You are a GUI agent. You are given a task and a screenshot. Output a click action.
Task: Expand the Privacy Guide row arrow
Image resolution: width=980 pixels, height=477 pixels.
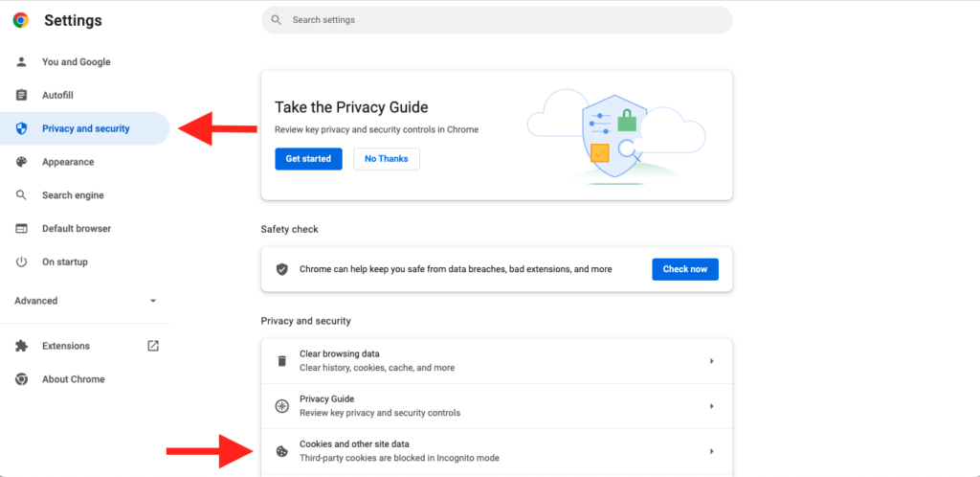click(x=711, y=406)
